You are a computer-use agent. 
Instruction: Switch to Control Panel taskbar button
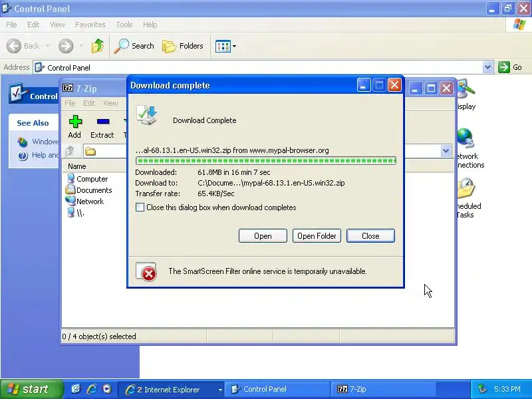(x=278, y=390)
